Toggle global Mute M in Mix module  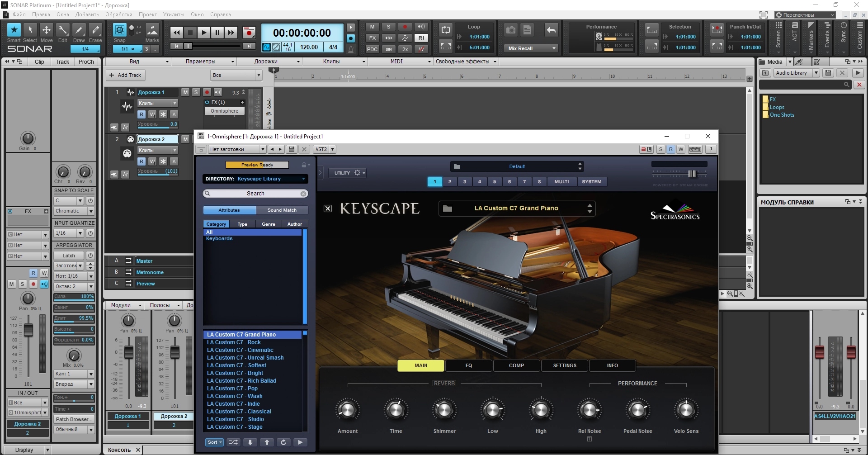[372, 27]
